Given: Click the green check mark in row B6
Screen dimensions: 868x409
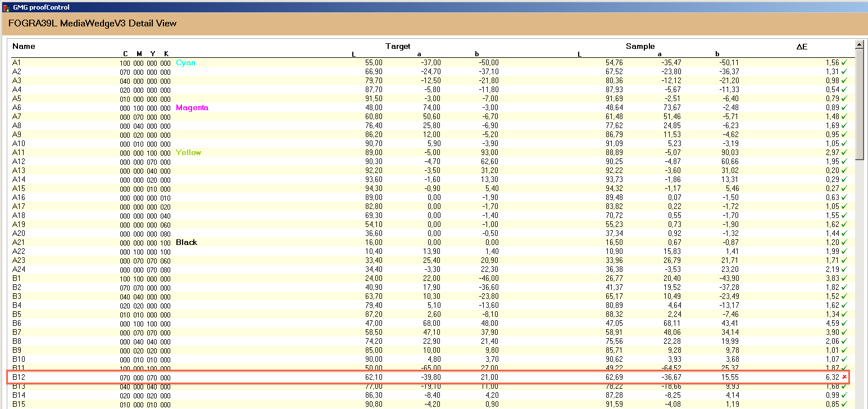Looking at the screenshot, I should tap(844, 323).
